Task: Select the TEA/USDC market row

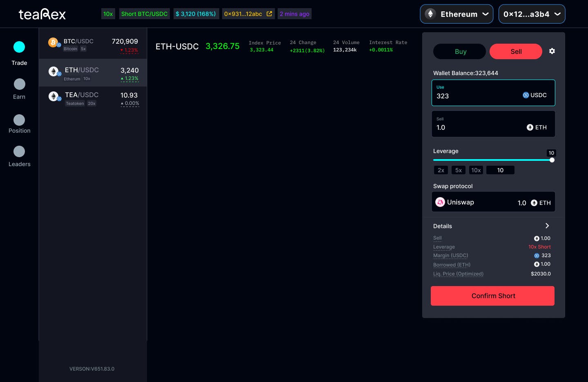Action: click(93, 98)
